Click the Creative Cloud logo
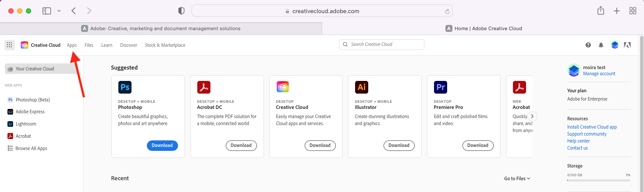644x192 pixels. [25, 45]
